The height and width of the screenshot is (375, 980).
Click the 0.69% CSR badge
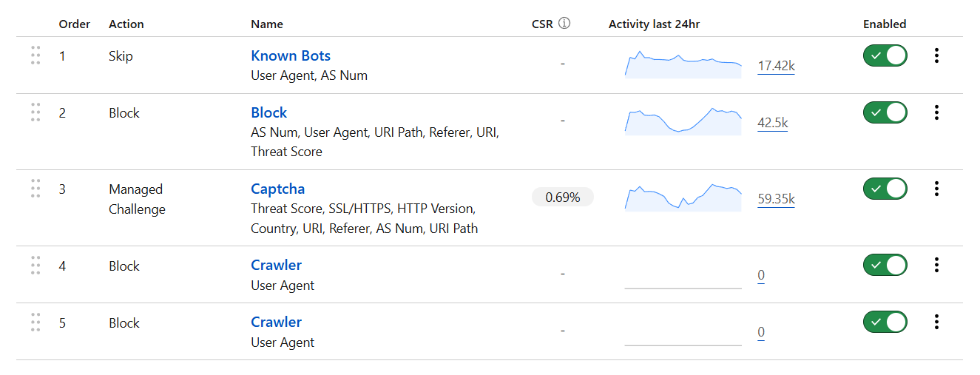[x=562, y=197]
